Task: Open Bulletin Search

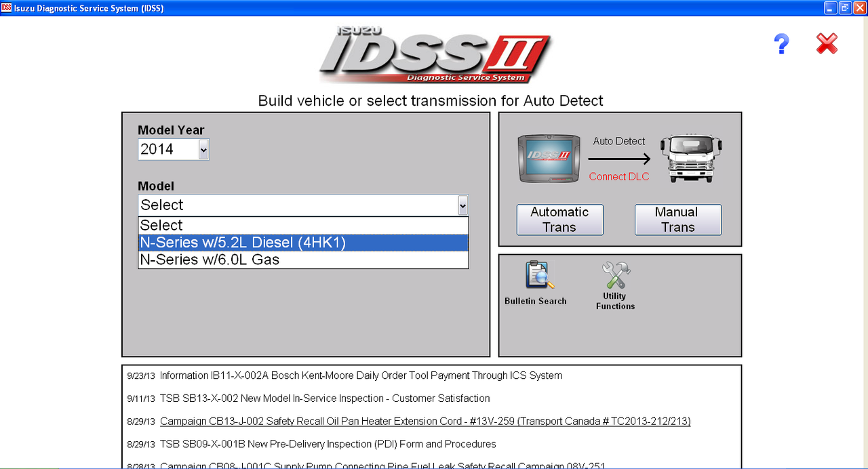Action: pos(536,283)
